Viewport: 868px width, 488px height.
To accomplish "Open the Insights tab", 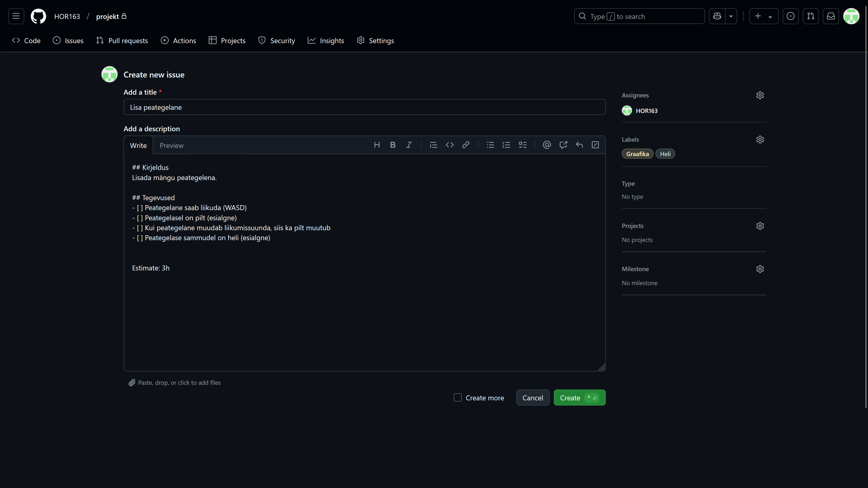I will 326,40.
